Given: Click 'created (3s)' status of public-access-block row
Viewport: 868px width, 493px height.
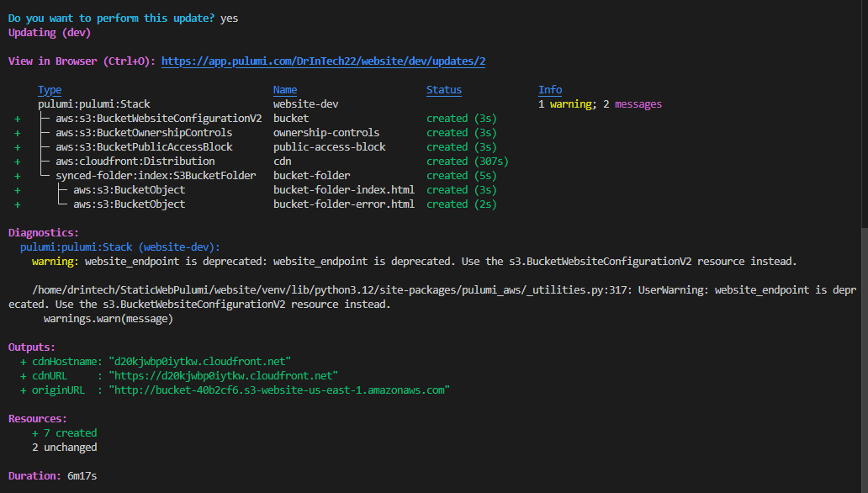Looking at the screenshot, I should tap(462, 147).
